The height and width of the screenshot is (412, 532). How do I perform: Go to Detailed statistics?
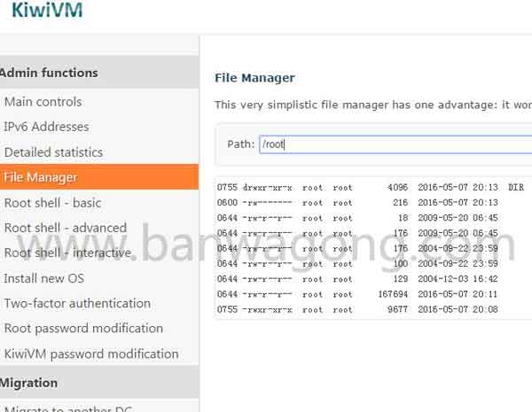(x=53, y=152)
